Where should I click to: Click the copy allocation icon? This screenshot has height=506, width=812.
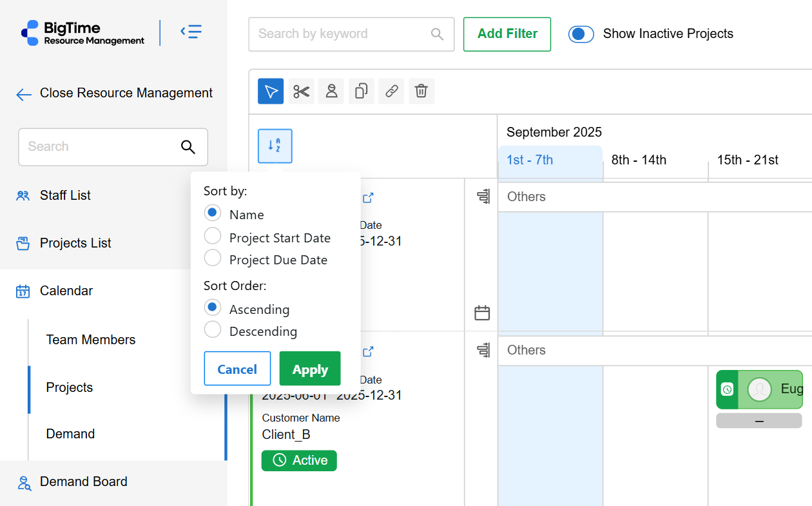tap(362, 92)
